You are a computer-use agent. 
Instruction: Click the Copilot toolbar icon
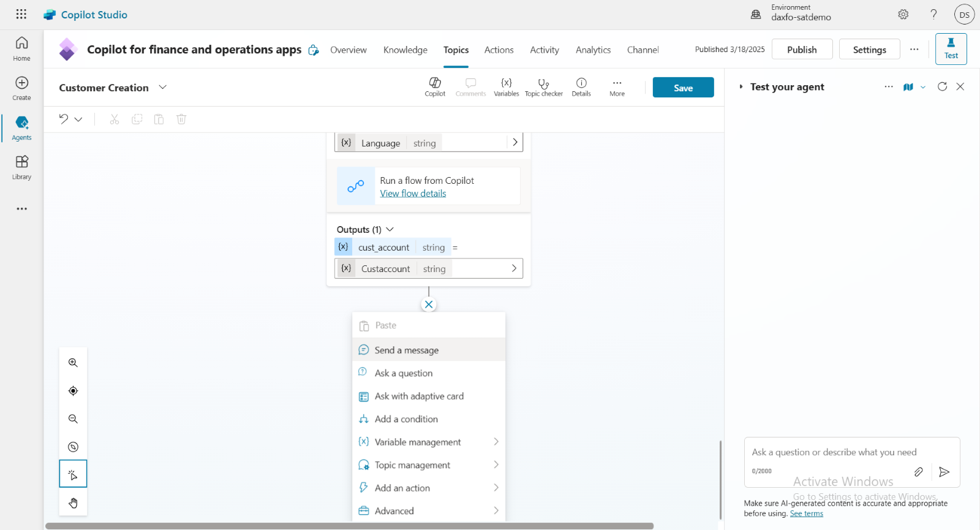coord(435,87)
